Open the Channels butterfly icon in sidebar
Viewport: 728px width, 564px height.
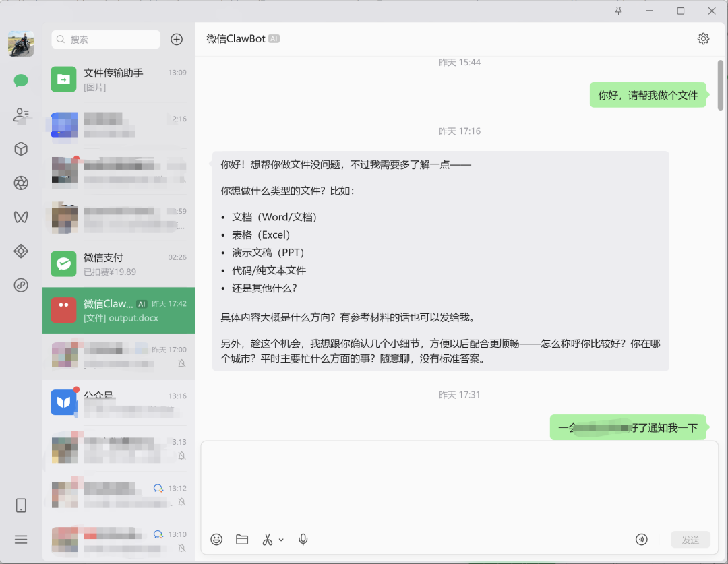(x=21, y=217)
